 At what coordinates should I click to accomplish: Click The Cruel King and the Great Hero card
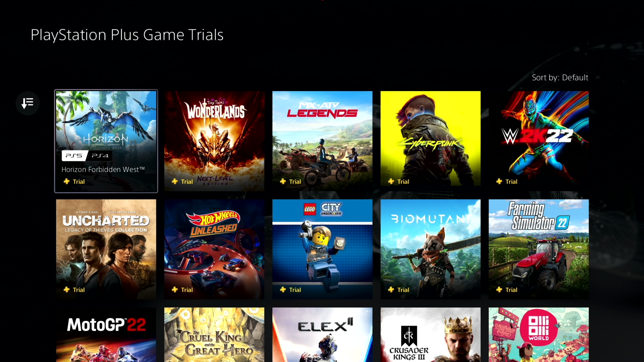click(x=214, y=335)
